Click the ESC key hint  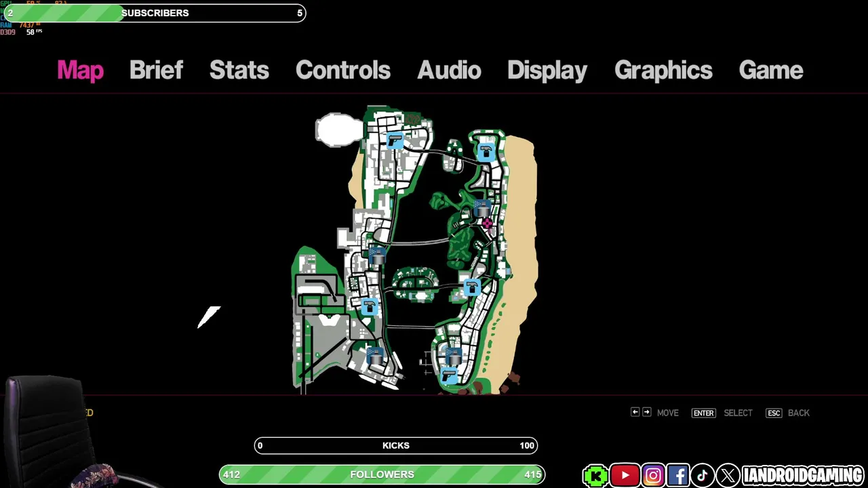774,413
